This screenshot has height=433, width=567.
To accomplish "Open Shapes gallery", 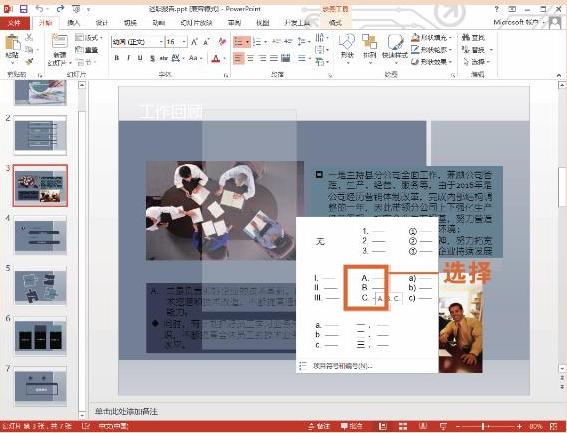I will 347,49.
